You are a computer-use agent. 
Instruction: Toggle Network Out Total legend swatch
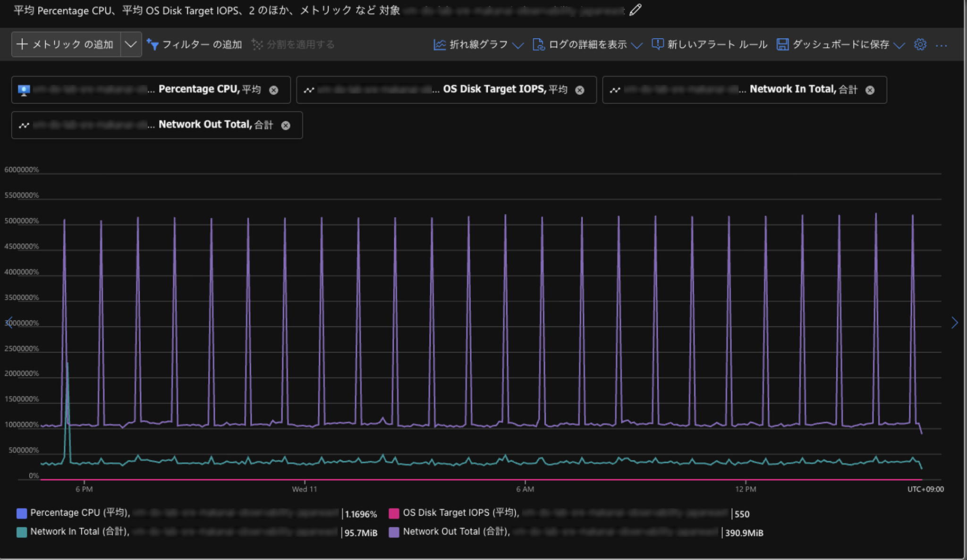coord(394,532)
